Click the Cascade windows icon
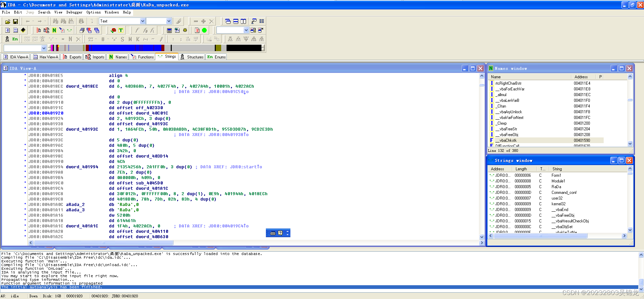The height and width of the screenshot is (299, 644). [x=228, y=21]
